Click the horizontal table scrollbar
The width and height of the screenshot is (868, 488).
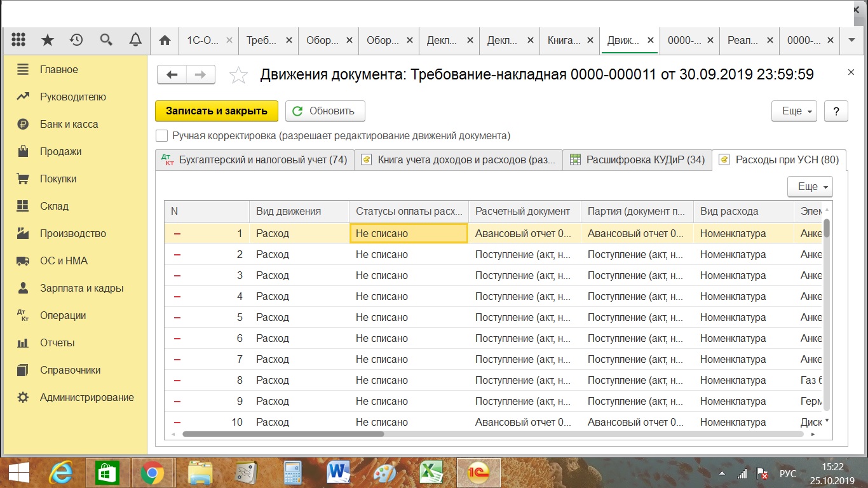(x=283, y=435)
